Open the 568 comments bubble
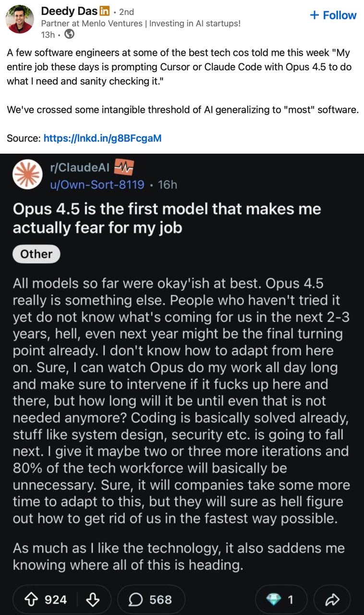Screen dimensions: 364x615 coord(151,599)
